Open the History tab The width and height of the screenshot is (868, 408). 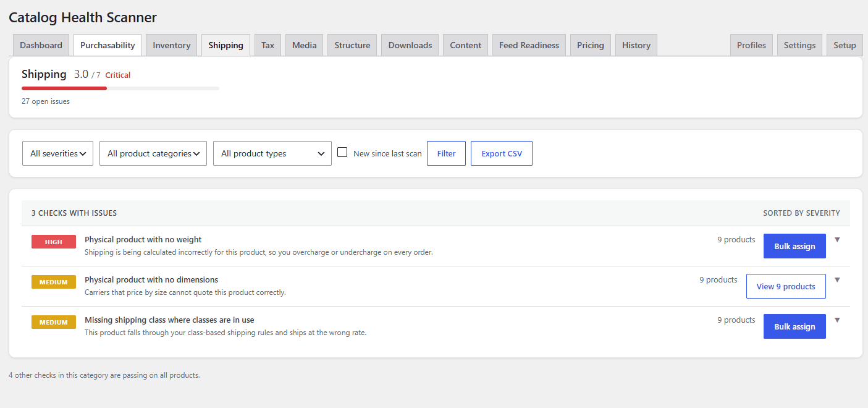point(636,45)
